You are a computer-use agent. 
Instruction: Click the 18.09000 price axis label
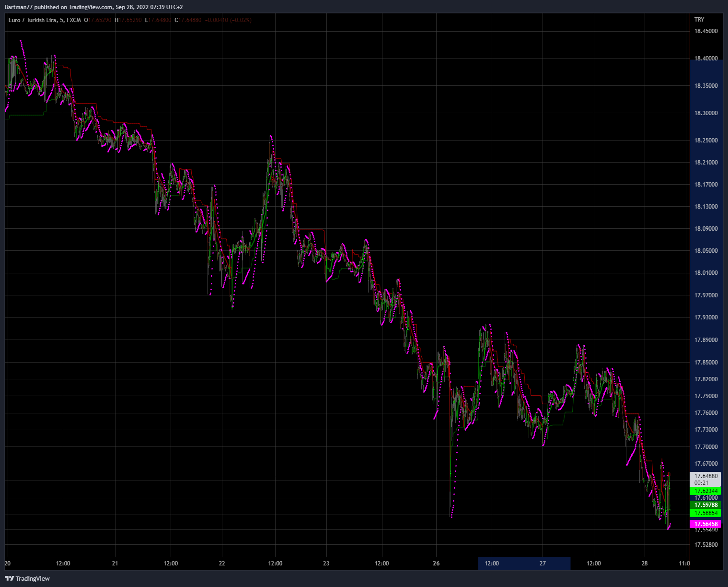[x=706, y=229]
